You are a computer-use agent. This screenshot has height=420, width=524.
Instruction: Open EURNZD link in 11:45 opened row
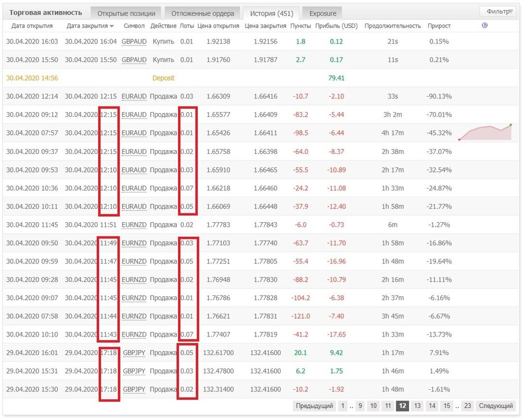[134, 225]
